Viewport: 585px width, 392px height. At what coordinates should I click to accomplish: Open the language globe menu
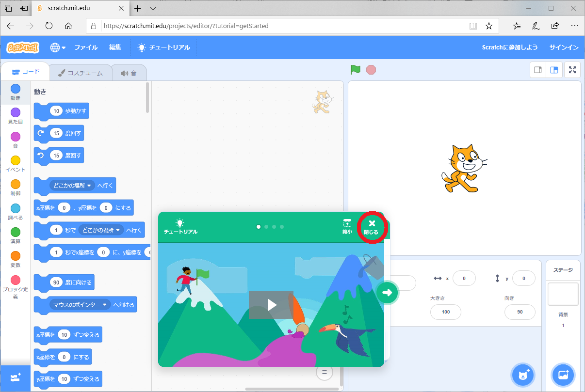58,47
